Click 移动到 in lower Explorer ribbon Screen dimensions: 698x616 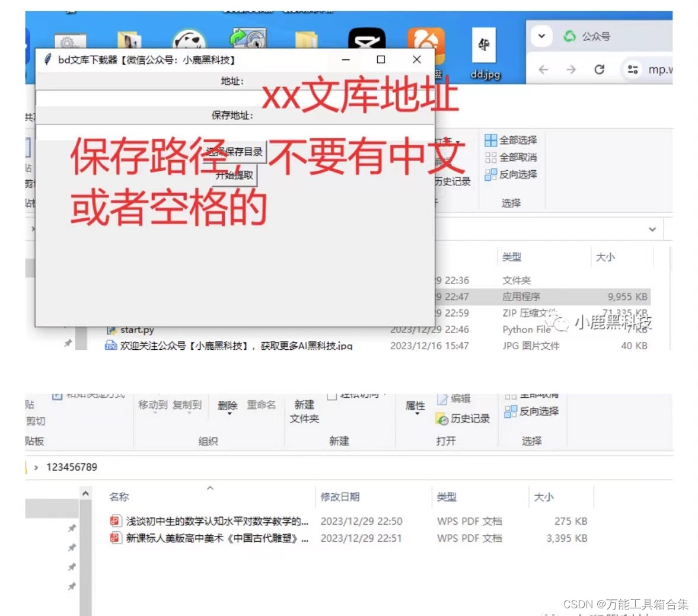[152, 406]
